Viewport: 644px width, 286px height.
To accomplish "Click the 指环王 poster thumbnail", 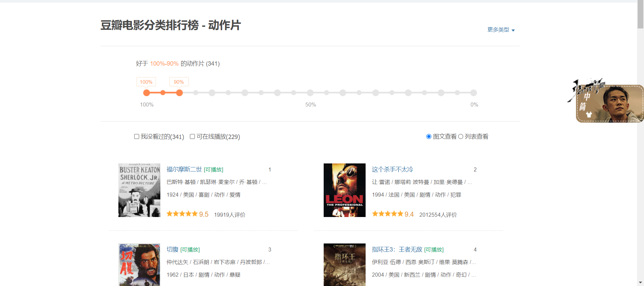I will click(x=344, y=265).
